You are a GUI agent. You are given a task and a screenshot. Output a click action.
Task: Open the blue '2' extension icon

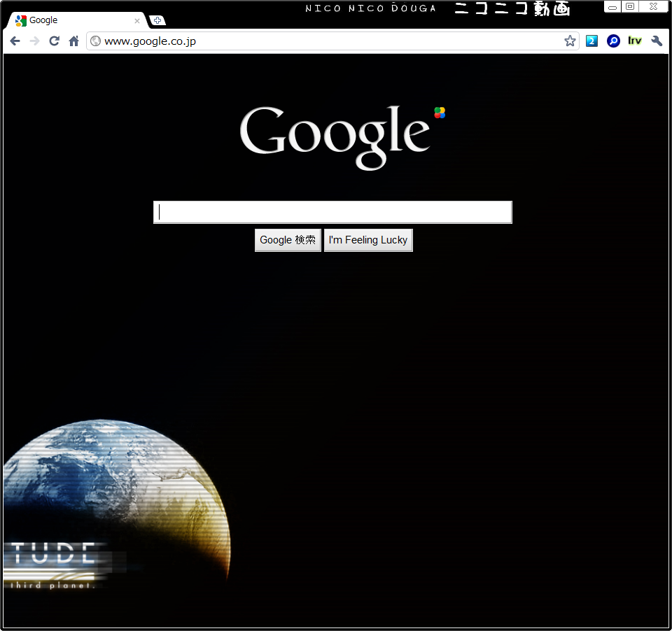pyautogui.click(x=592, y=41)
